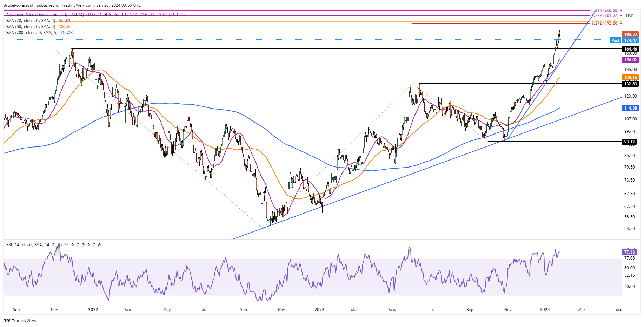Click the black 164.46 level price label
Viewport: 644px width, 327px height.
(x=630, y=49)
